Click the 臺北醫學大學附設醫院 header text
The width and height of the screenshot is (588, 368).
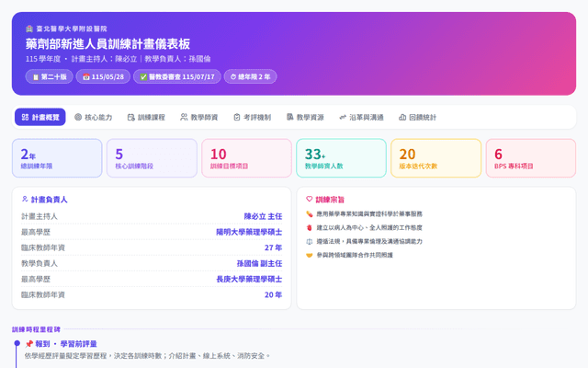72,29
